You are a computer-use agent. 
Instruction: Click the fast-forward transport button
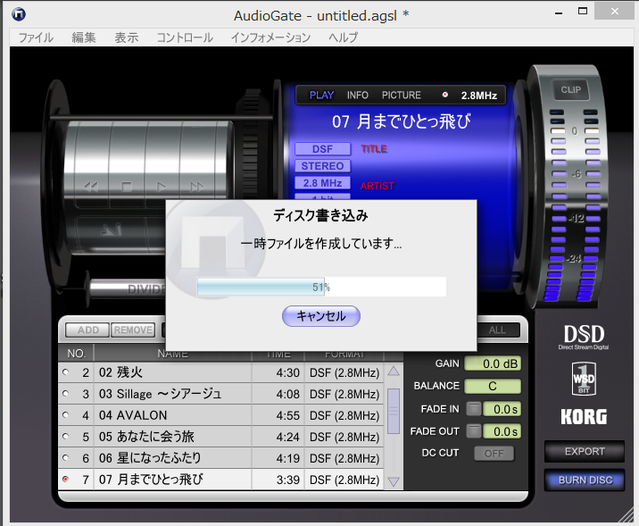click(x=197, y=187)
